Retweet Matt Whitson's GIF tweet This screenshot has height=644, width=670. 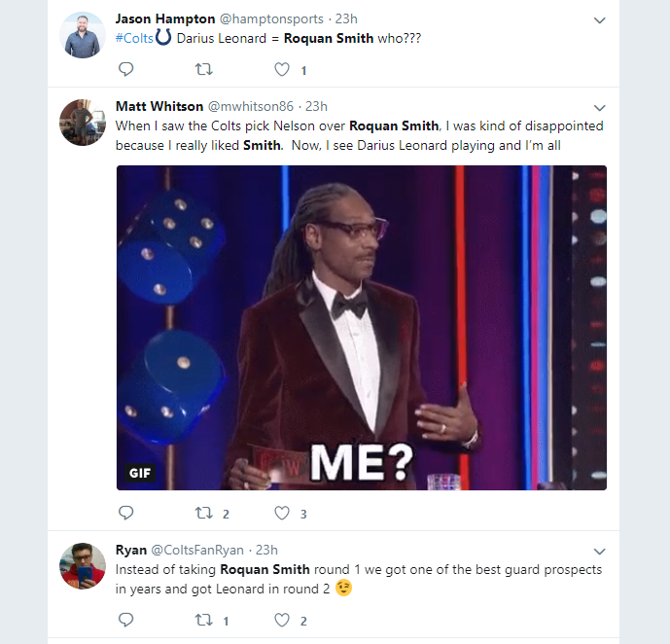tap(204, 513)
